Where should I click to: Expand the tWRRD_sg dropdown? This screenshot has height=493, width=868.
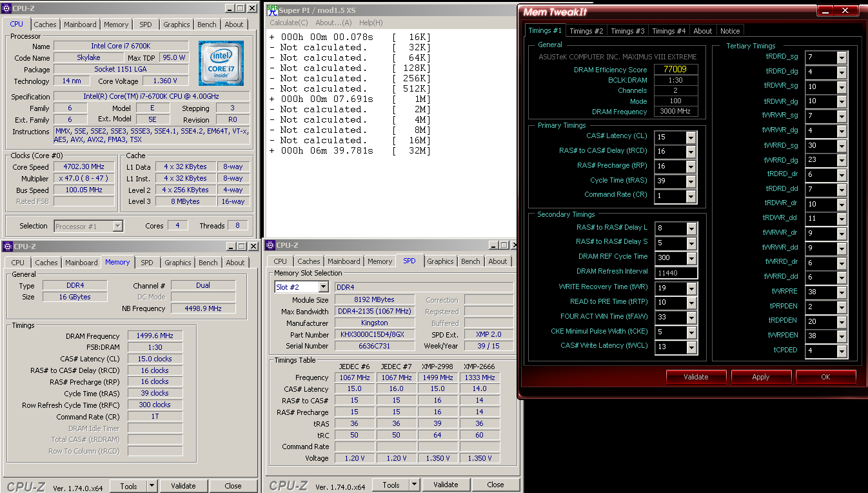842,146
